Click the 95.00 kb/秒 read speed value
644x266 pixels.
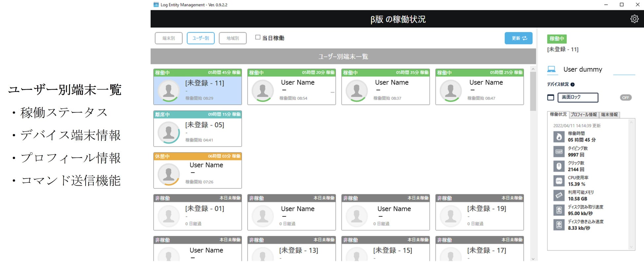pos(580,213)
